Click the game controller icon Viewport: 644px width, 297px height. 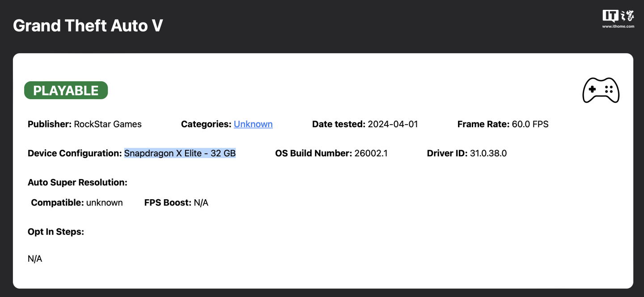pyautogui.click(x=601, y=90)
